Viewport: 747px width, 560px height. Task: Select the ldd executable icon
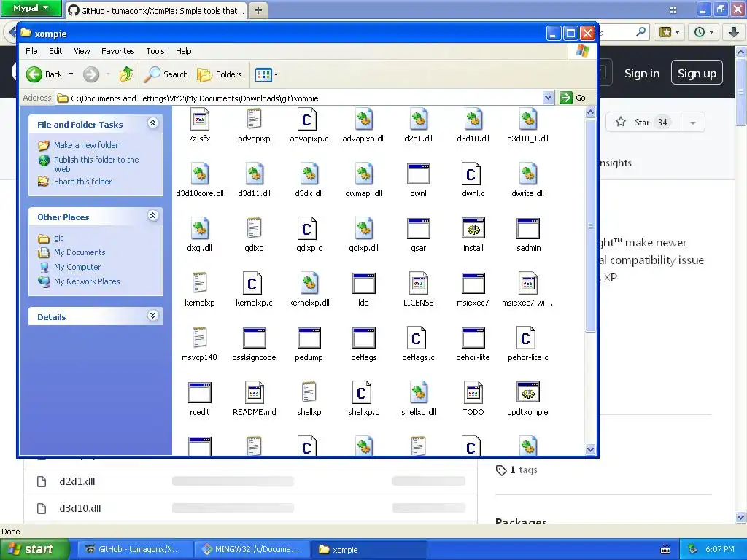363,284
